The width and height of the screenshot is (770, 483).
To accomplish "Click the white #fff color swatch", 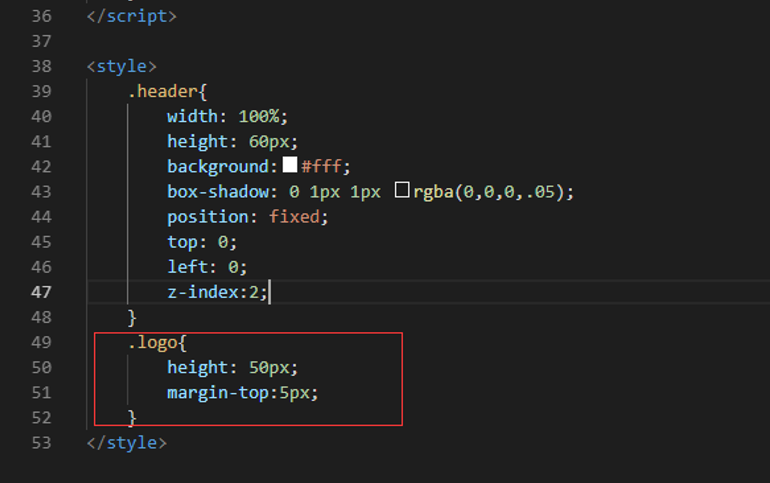I will [290, 165].
